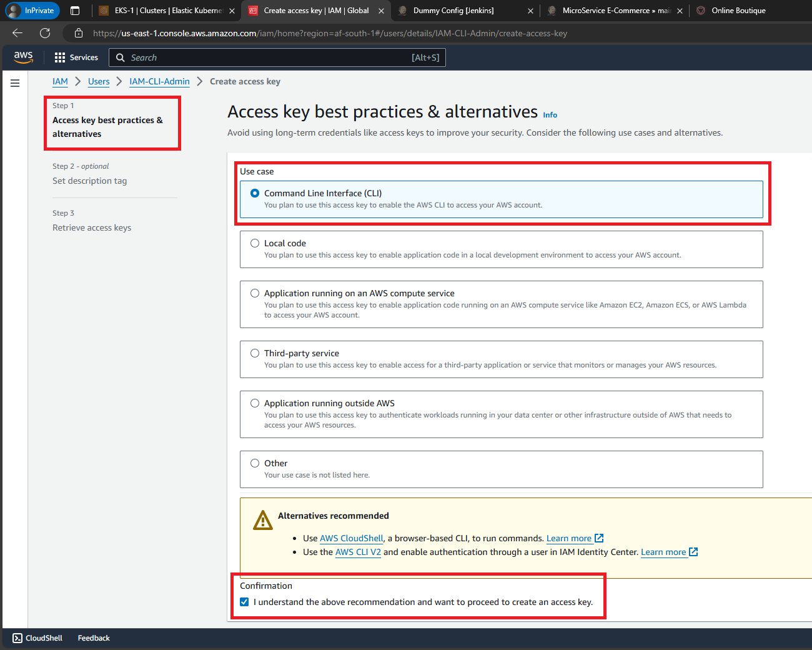Viewport: 812px width, 650px height.
Task: Switch to MicroService E-Commerce tab
Action: click(x=614, y=11)
